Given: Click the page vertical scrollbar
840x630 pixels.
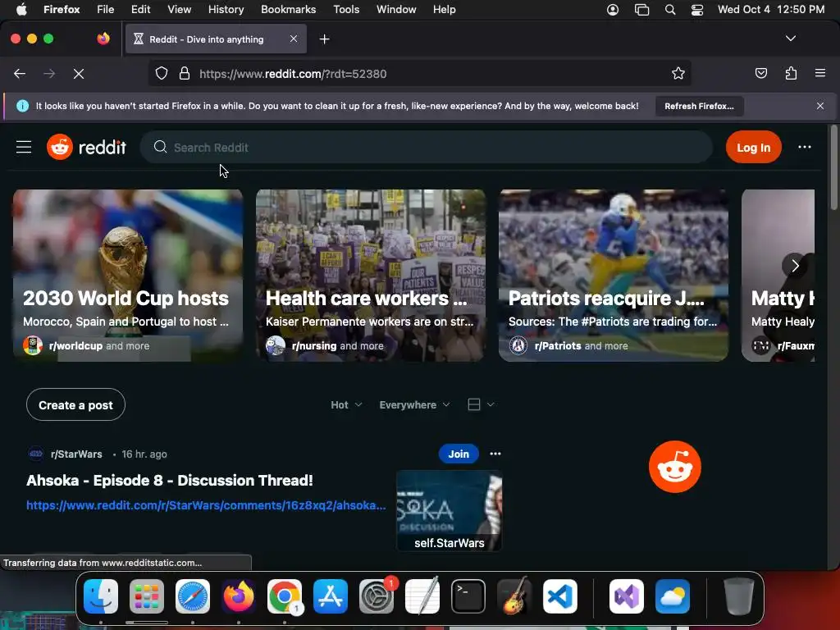Looking at the screenshot, I should (833, 167).
